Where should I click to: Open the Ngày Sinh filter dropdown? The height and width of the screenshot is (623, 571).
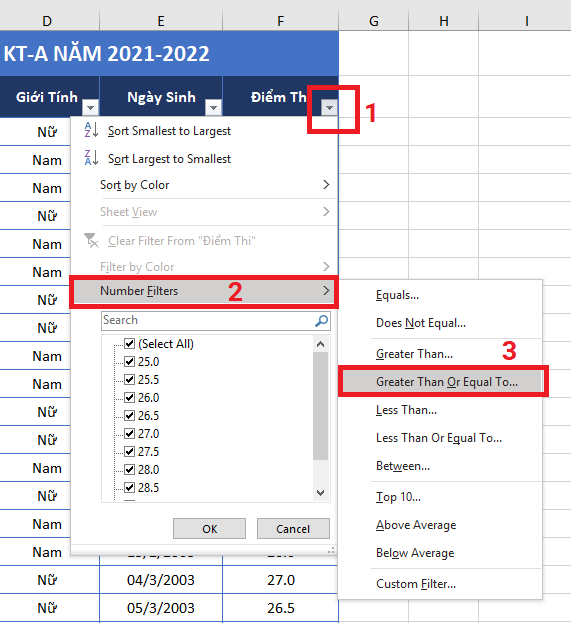[x=213, y=108]
